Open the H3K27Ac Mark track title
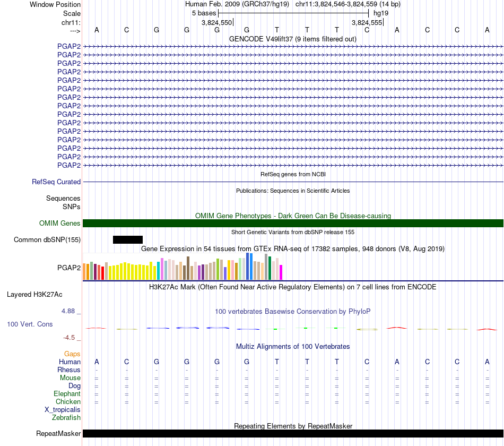 click(x=292, y=287)
